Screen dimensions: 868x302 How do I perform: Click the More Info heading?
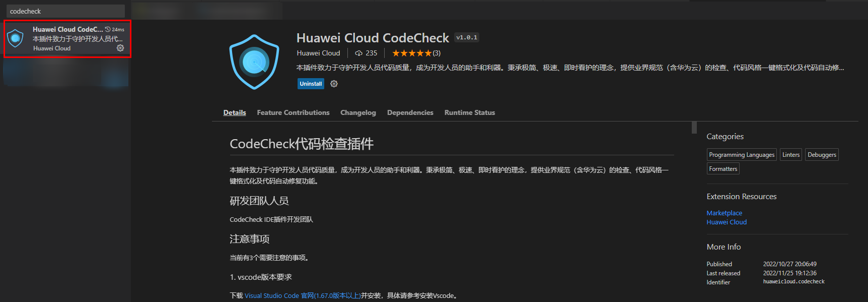[724, 247]
